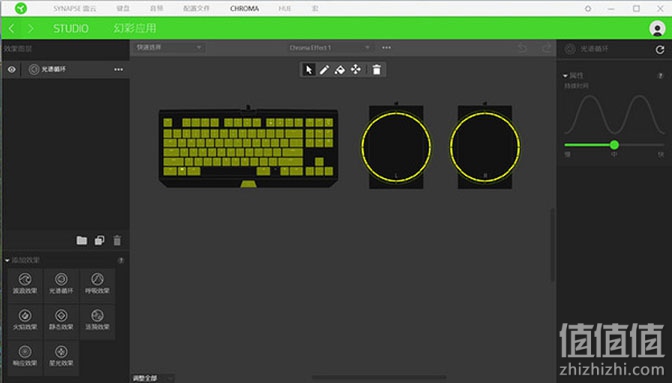Add the starlight effect (星光效果)
This screenshot has height=383, width=672.
click(61, 356)
